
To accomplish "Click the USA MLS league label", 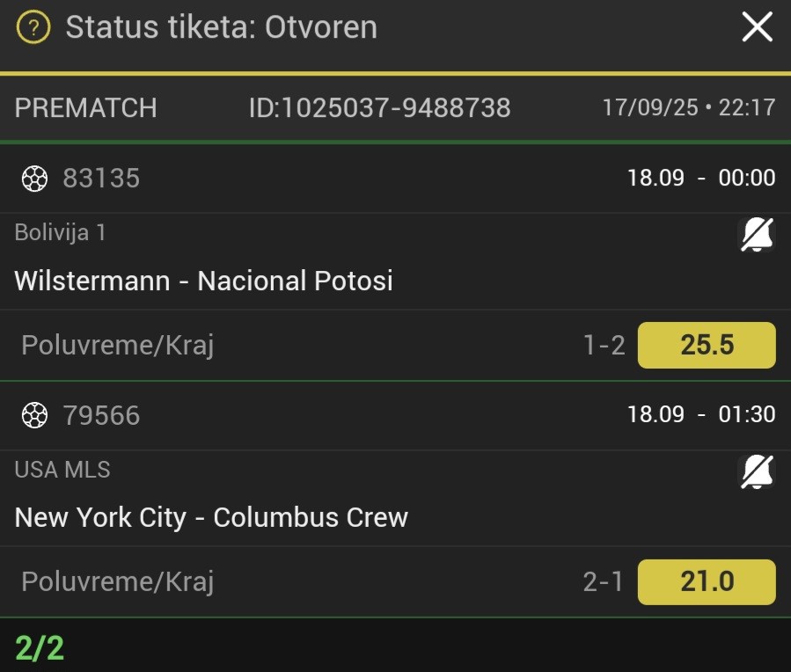I will [62, 470].
